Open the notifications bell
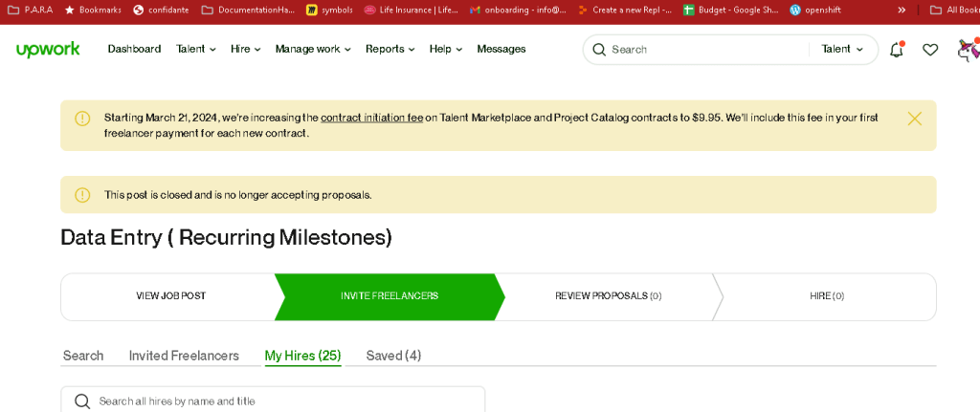 coord(896,50)
